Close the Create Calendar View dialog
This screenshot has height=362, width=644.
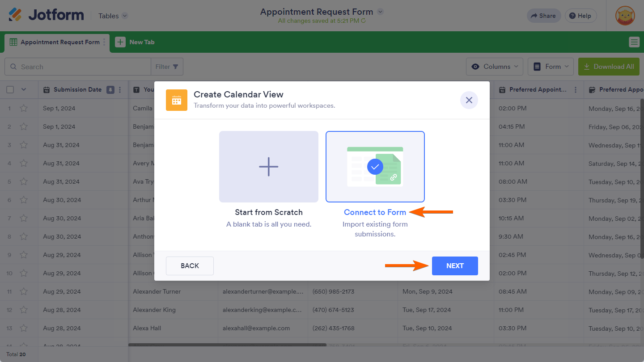click(469, 100)
